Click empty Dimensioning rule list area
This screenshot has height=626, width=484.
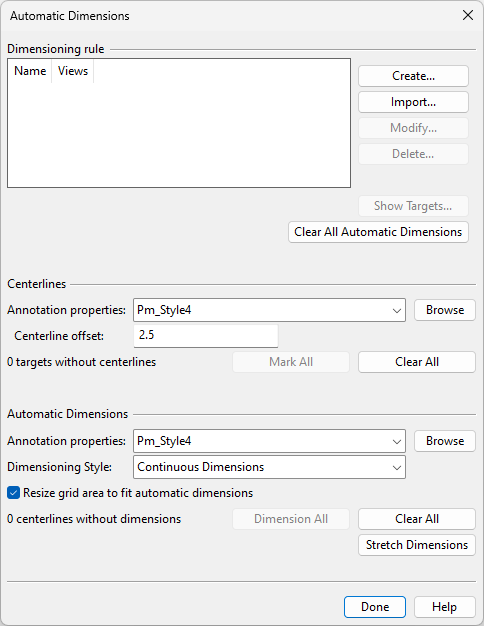[x=179, y=135]
